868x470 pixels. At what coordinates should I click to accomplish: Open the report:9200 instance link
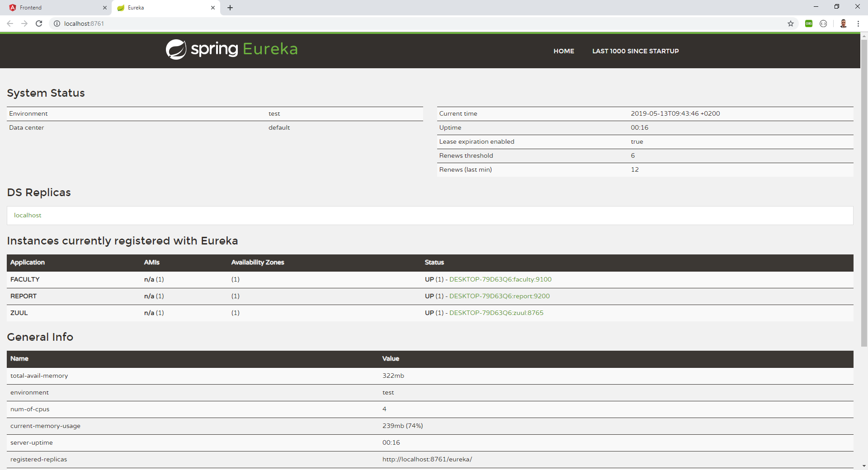pos(500,296)
